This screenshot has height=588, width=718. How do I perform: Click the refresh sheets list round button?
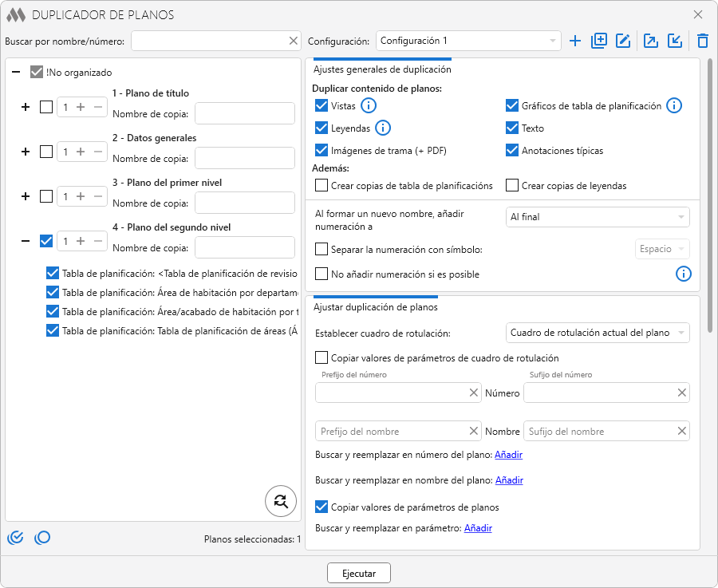pos(280,501)
